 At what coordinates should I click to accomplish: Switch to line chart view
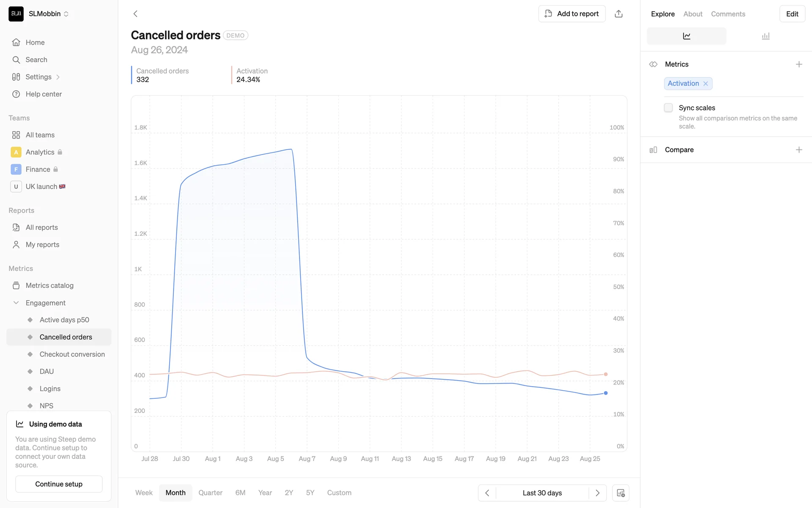[686, 36]
